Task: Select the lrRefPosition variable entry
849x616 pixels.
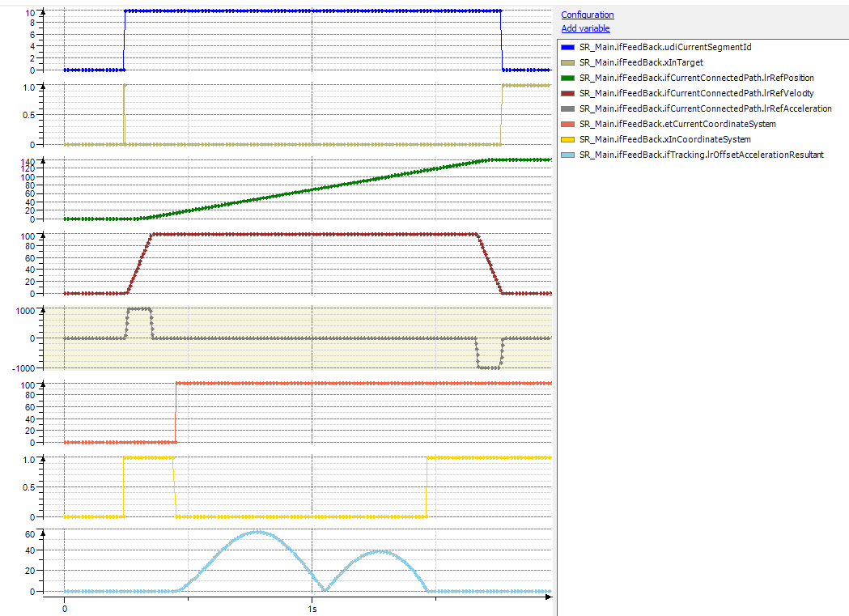Action: 696,78
